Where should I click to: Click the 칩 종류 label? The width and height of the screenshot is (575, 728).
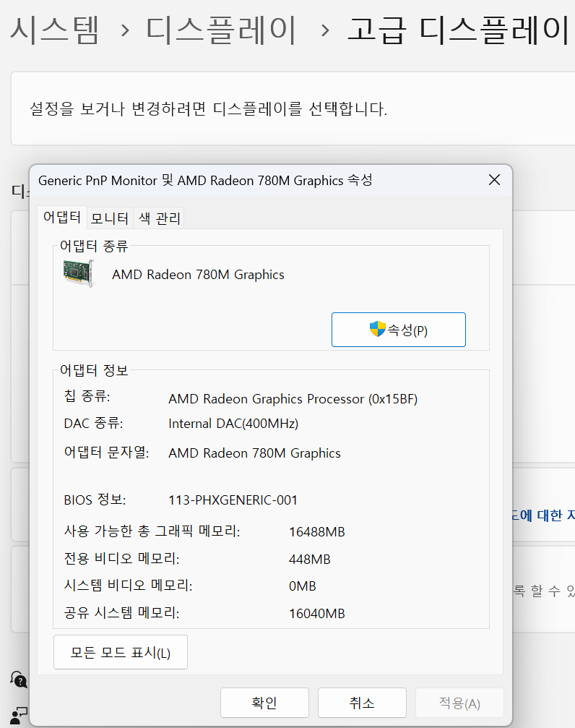click(x=87, y=396)
